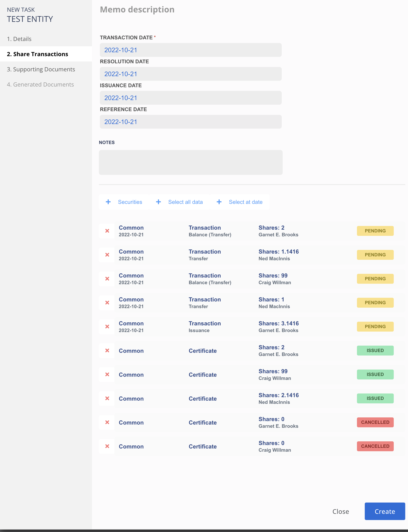Click PENDING badge for Shares: 99 transaction
The width and height of the screenshot is (408, 532).
pyautogui.click(x=375, y=279)
